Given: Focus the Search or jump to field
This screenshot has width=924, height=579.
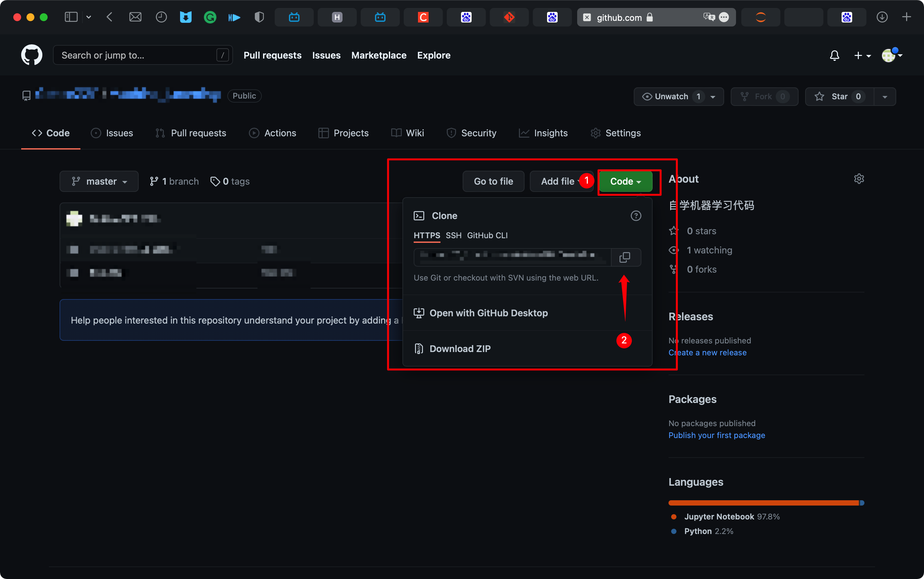Looking at the screenshot, I should (142, 55).
